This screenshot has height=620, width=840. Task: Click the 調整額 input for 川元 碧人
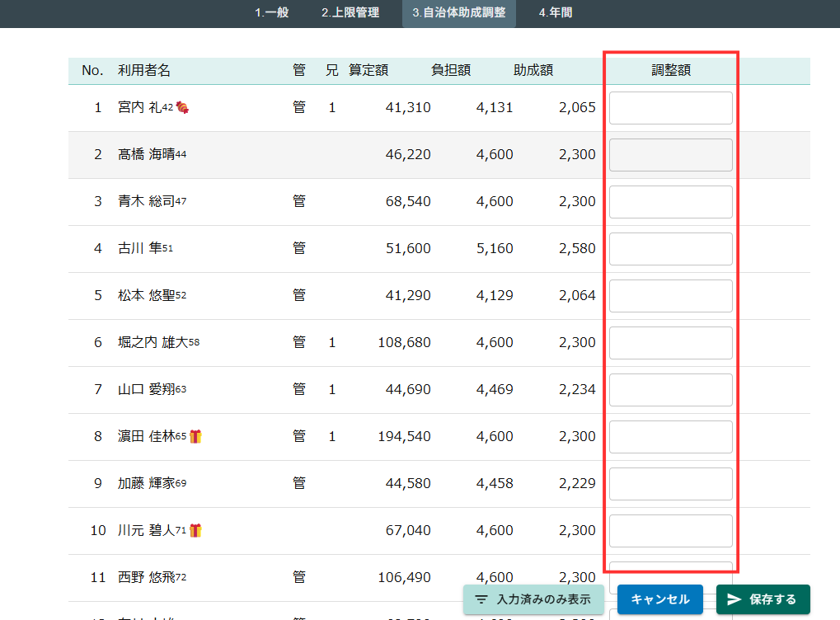coord(670,531)
